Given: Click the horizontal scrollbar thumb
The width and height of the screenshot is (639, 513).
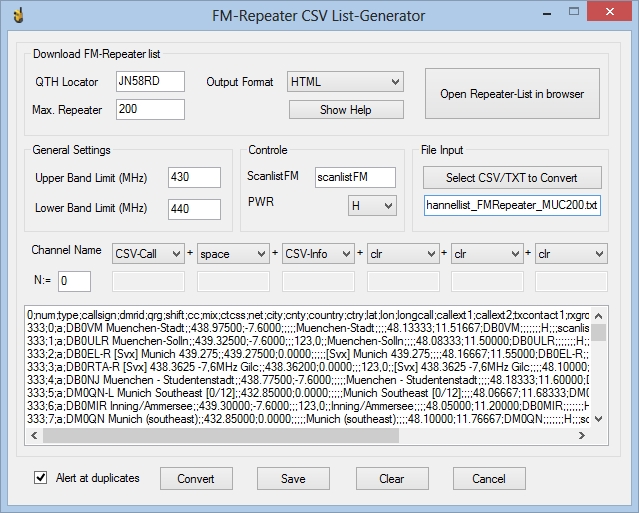Looking at the screenshot, I should [x=221, y=436].
